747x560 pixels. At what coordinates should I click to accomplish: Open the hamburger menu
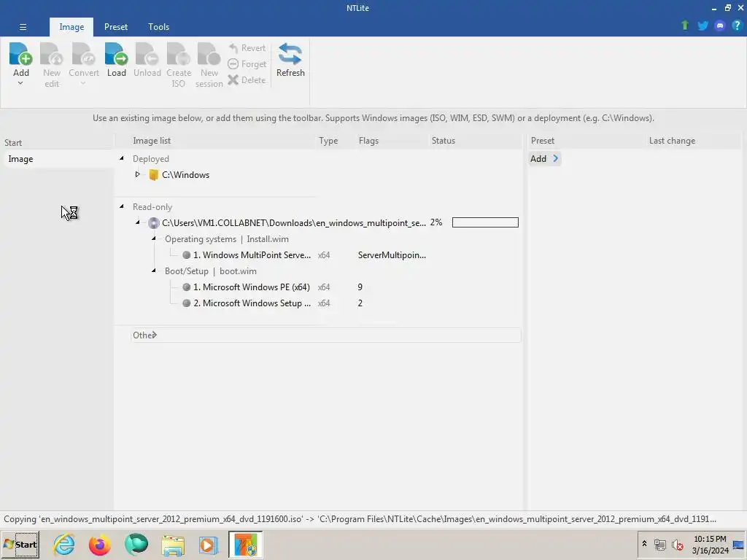[x=23, y=27]
